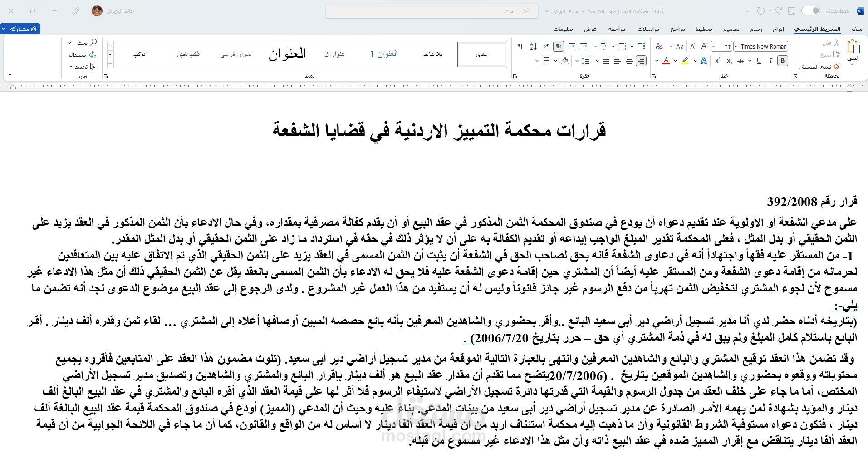Open the Paragraph (فقرة) dialog launcher
The height and width of the screenshot is (454, 868).
pos(515,76)
